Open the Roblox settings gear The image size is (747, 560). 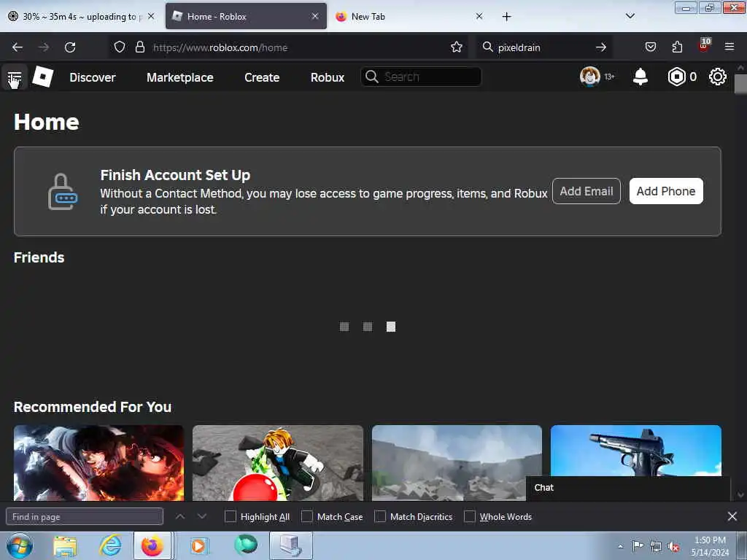coord(718,77)
